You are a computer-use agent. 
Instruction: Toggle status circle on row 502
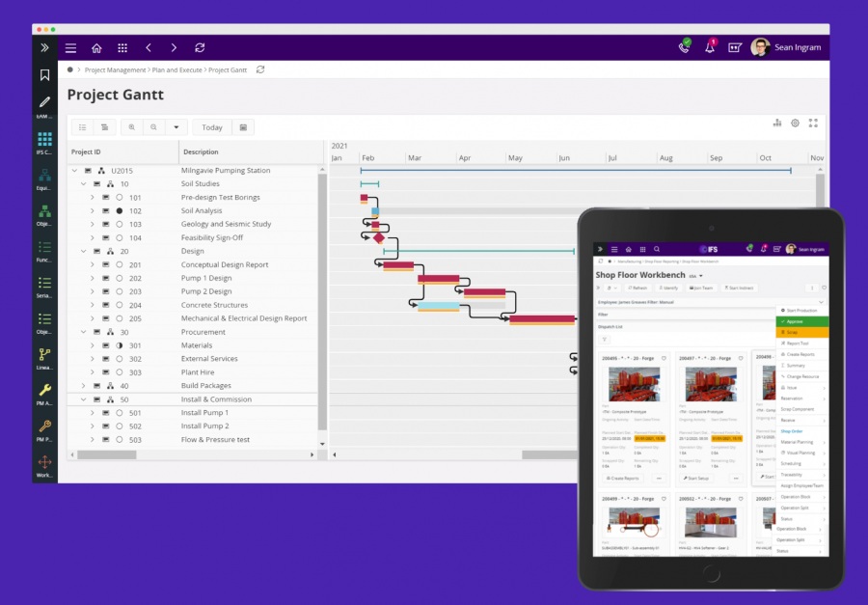[119, 426]
